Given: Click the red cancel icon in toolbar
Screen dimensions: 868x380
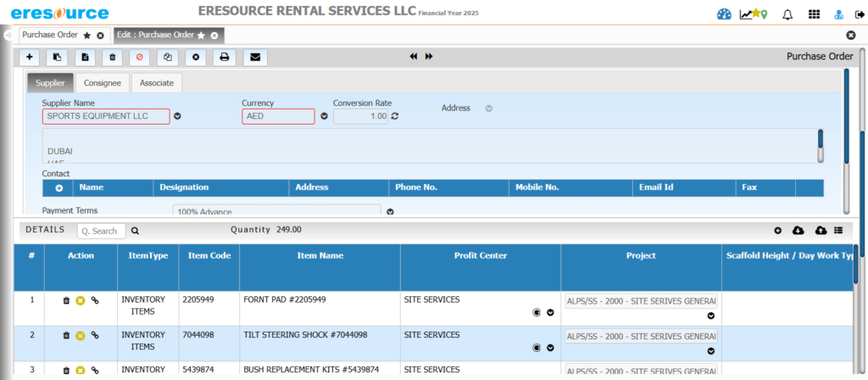Looking at the screenshot, I should click(x=140, y=57).
